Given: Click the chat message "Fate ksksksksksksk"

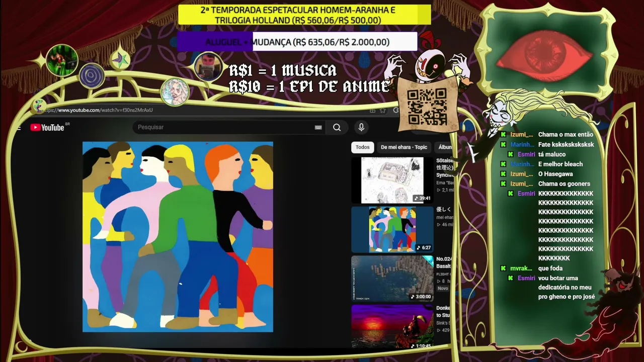Looking at the screenshot, I should (566, 145).
